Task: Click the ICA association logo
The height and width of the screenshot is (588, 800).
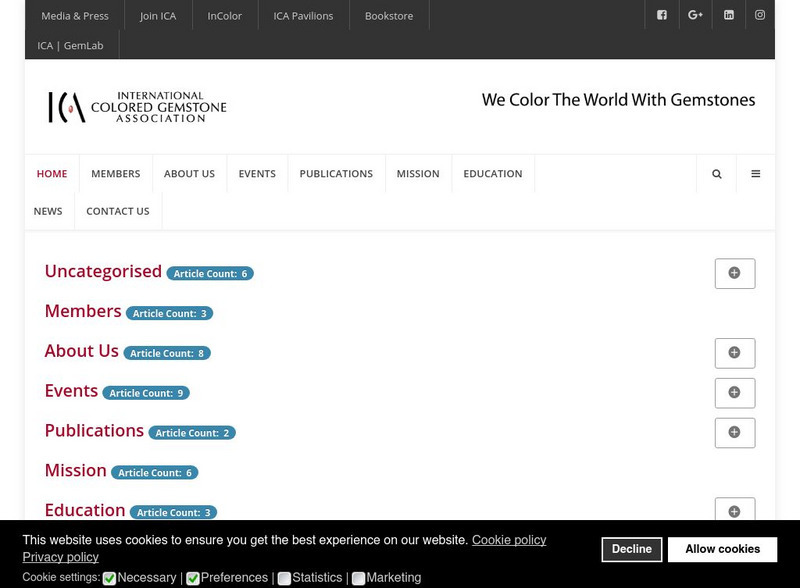Action: tap(137, 107)
